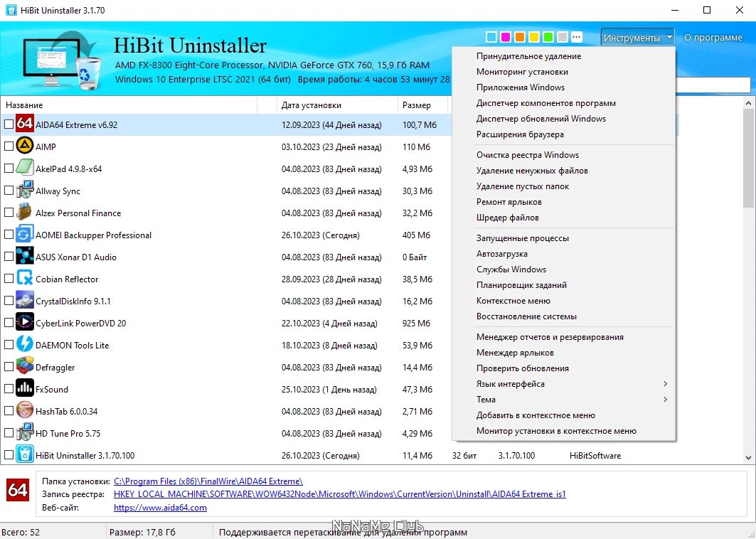Open the AIDA64 install folder path link

208,481
